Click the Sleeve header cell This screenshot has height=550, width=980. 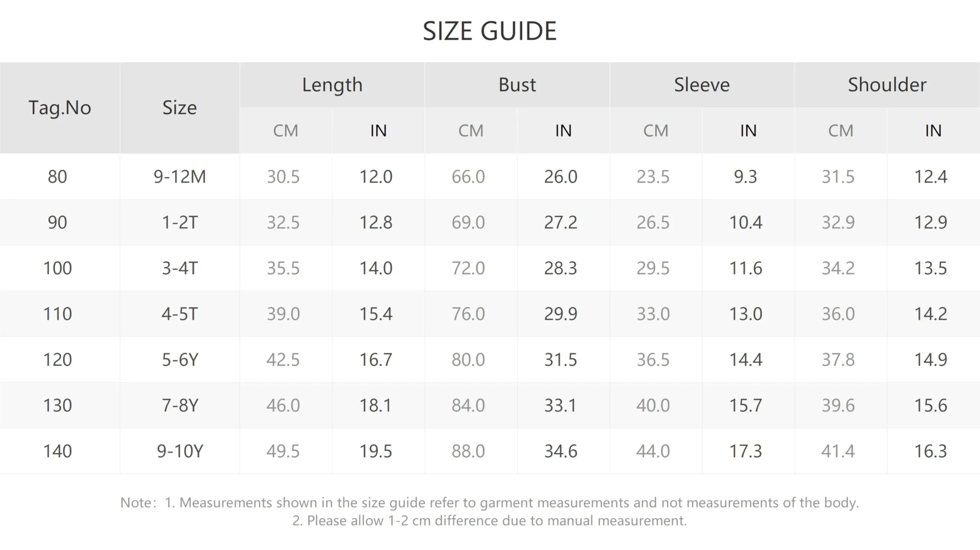pos(702,85)
